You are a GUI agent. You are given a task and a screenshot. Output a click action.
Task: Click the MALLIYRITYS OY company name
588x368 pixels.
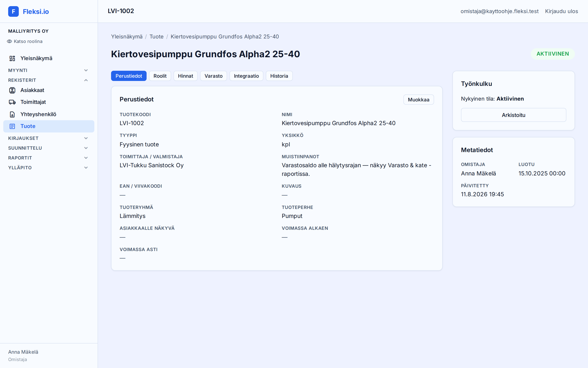(x=28, y=31)
